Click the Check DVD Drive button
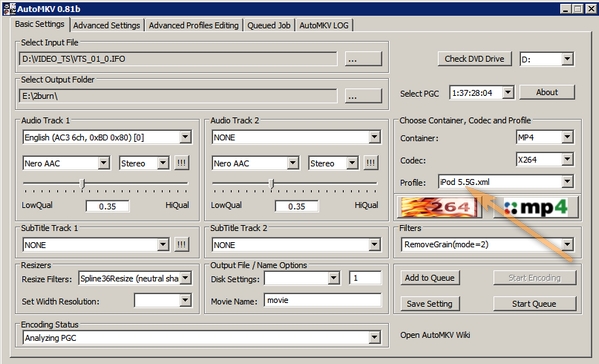The width and height of the screenshot is (599, 364). click(474, 59)
